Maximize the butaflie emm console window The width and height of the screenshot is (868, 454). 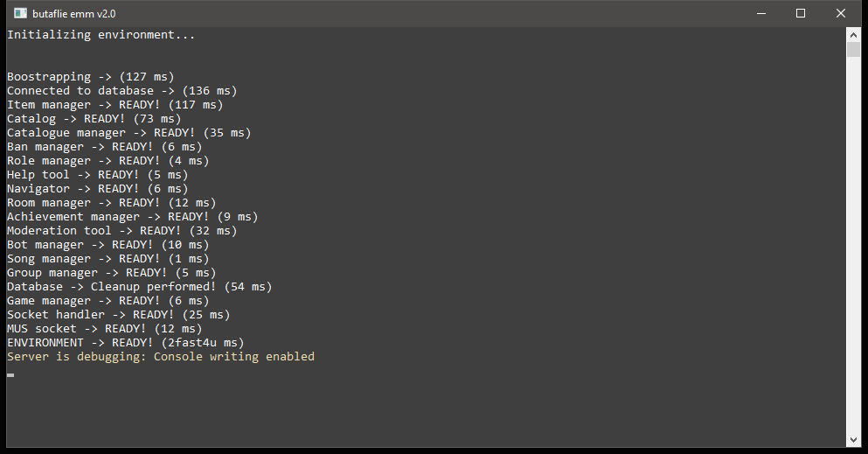pyautogui.click(x=801, y=13)
